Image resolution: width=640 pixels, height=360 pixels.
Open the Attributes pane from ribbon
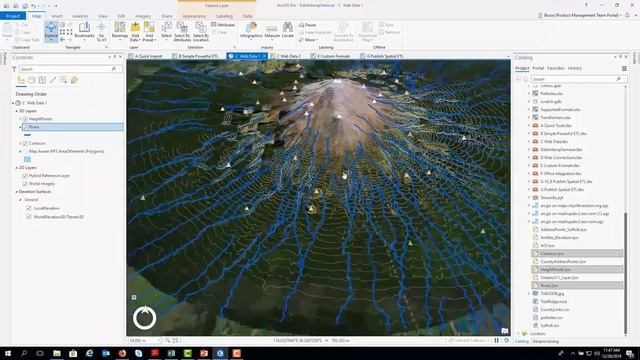[x=223, y=25]
